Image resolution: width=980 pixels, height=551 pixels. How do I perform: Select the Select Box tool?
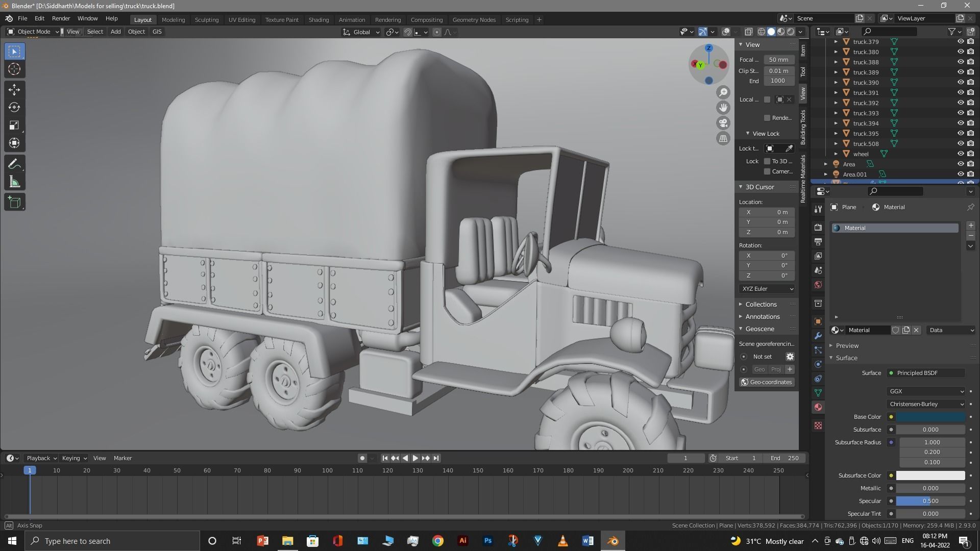point(14,52)
